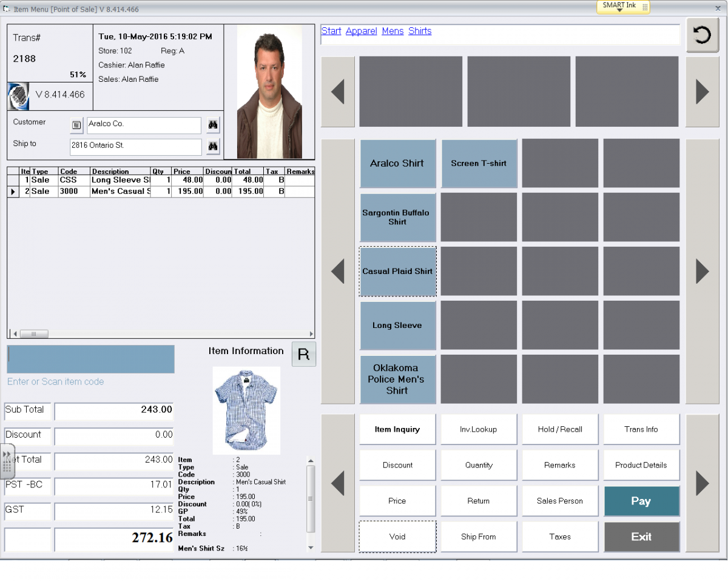The image size is (728, 582).
Task: Select the Shirts breadcrumb link
Action: [420, 31]
